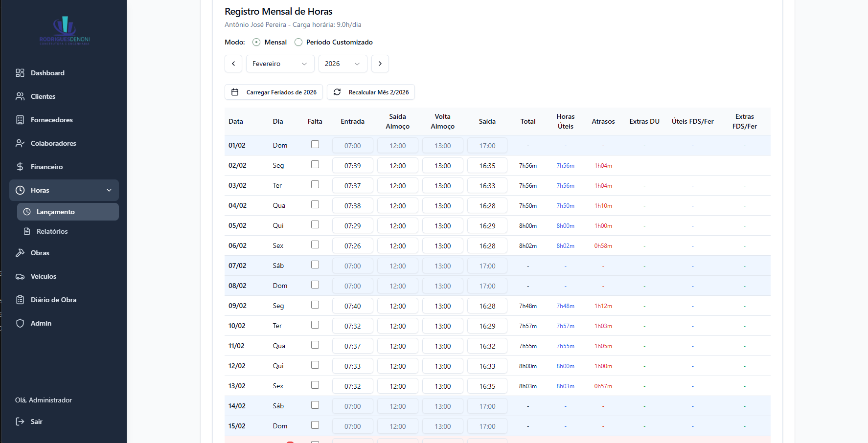Check the Falta box for 02/02
Image resolution: width=868 pixels, height=443 pixels.
(315, 164)
